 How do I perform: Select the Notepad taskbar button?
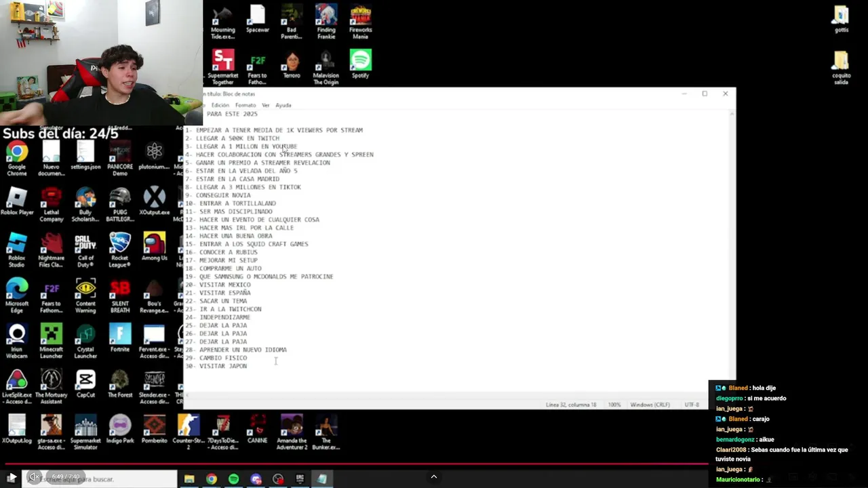[x=322, y=479]
